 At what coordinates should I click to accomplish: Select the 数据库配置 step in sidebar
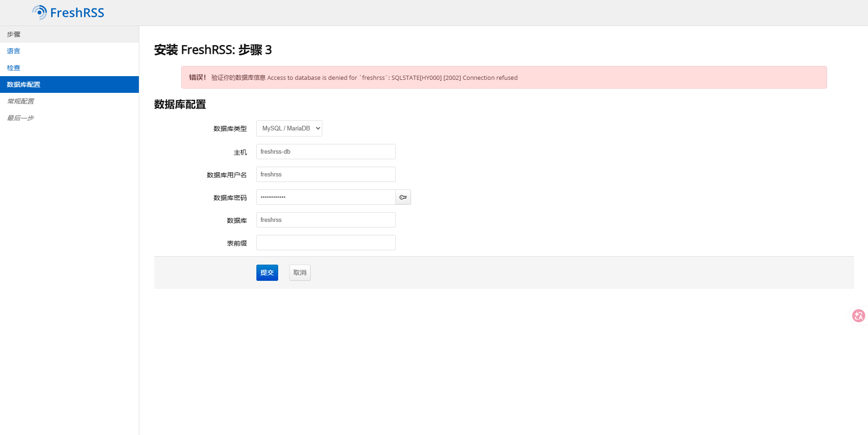coord(24,84)
